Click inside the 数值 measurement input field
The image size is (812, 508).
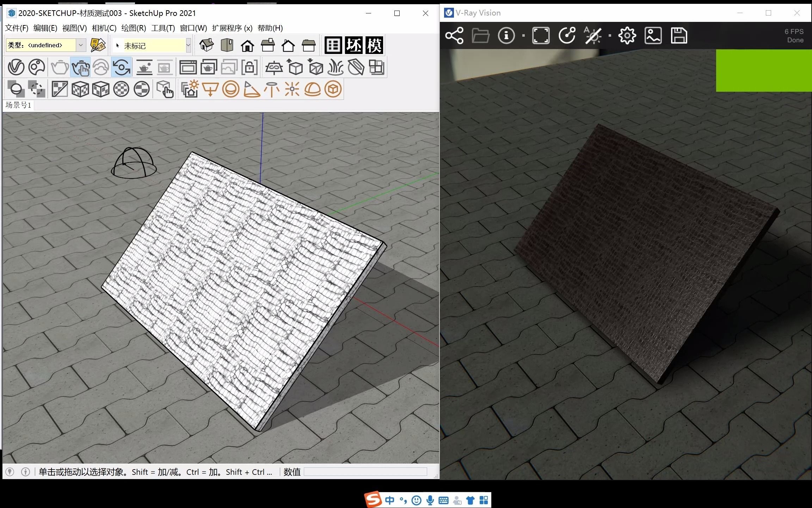[365, 472]
